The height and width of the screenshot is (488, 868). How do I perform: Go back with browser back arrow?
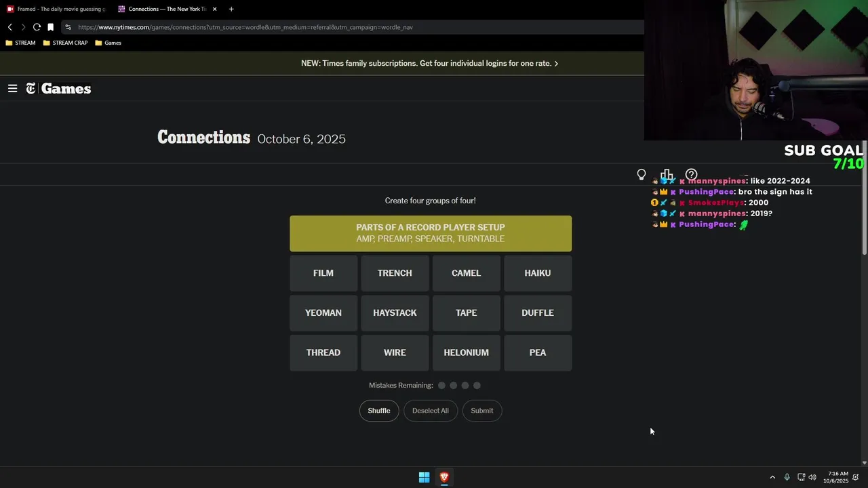pyautogui.click(x=10, y=27)
